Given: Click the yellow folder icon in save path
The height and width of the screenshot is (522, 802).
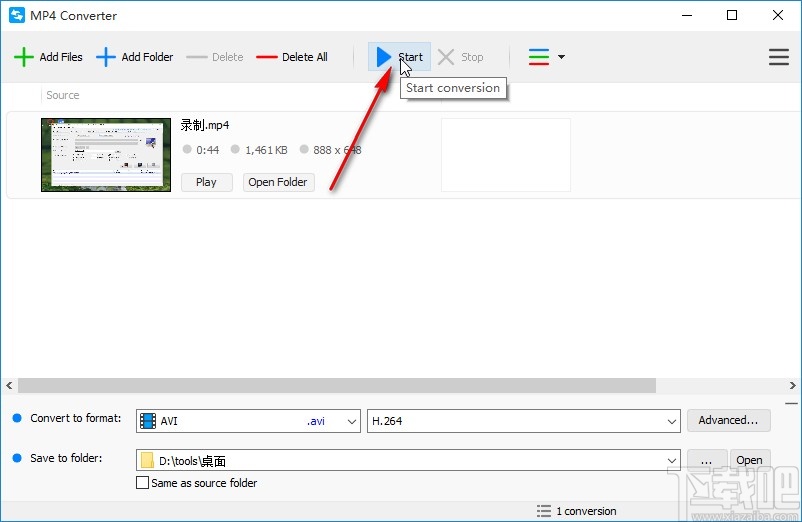Looking at the screenshot, I should point(147,460).
